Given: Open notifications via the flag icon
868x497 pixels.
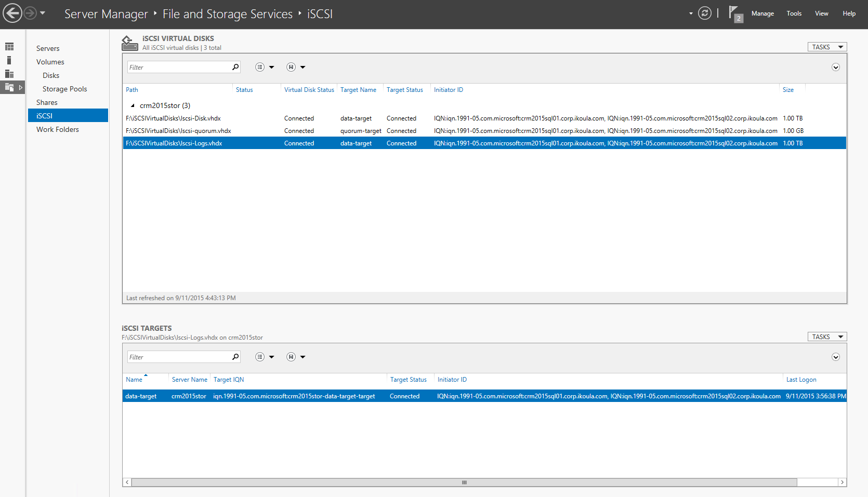Looking at the screenshot, I should (x=734, y=13).
